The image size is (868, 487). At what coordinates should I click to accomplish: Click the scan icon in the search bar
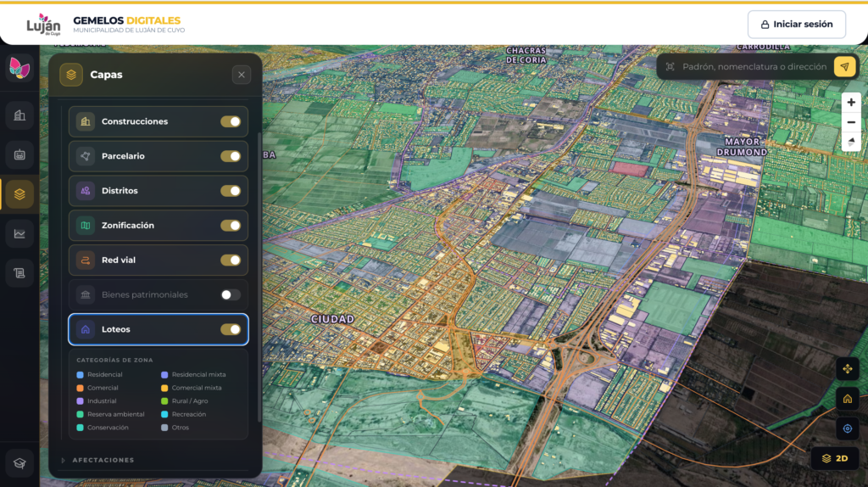click(670, 66)
